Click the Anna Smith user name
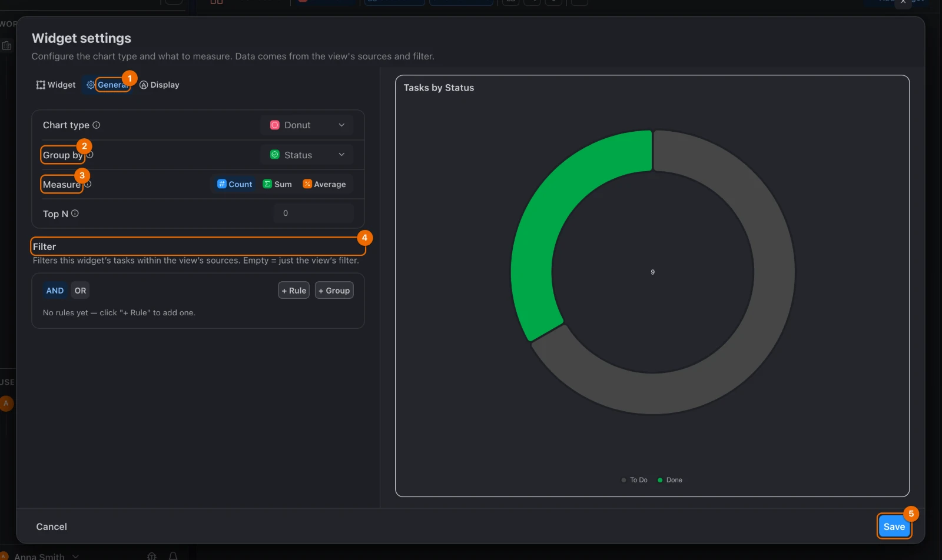 pyautogui.click(x=39, y=556)
